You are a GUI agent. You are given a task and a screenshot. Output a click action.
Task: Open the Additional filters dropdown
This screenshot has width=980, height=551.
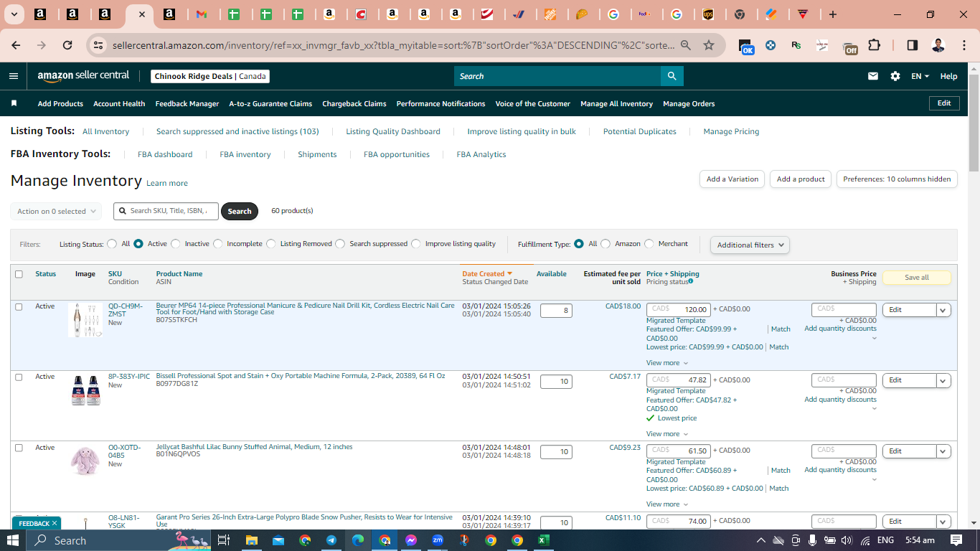[x=750, y=245]
